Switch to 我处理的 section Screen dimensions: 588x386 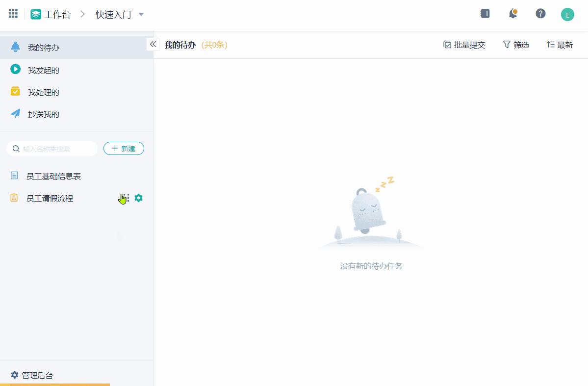click(43, 92)
